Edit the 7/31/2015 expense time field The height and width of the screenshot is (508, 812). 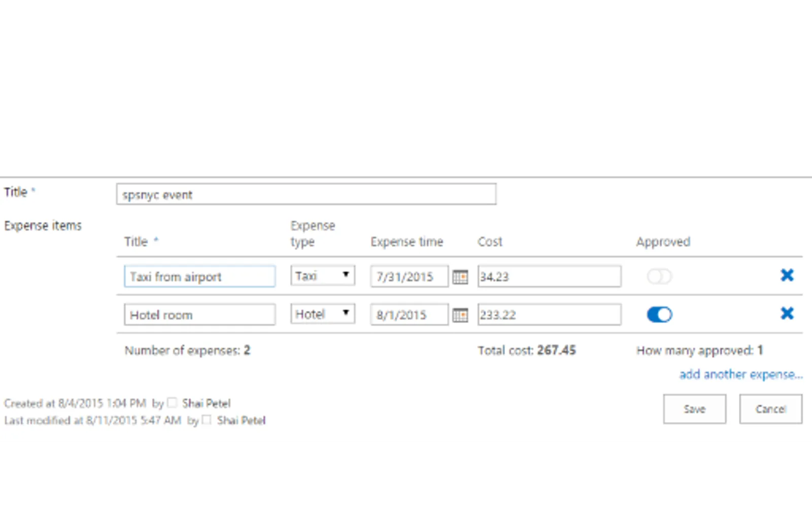tap(410, 276)
